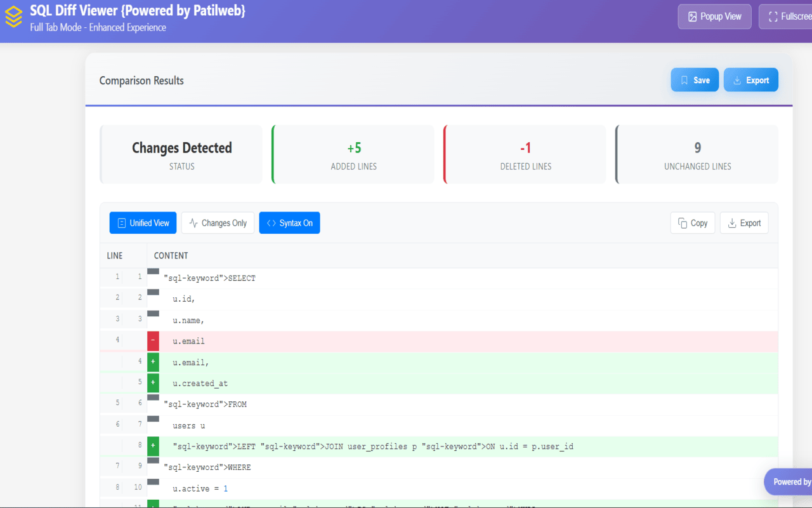
Task: Click the +5 Added Lines card
Action: (x=353, y=154)
